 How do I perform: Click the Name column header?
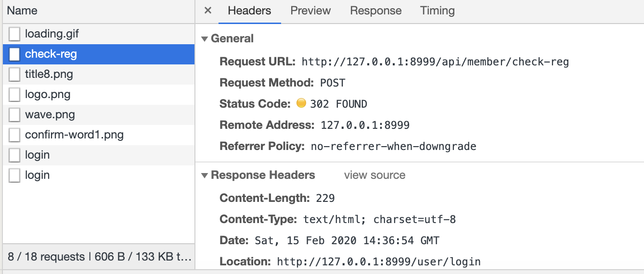pos(22,11)
